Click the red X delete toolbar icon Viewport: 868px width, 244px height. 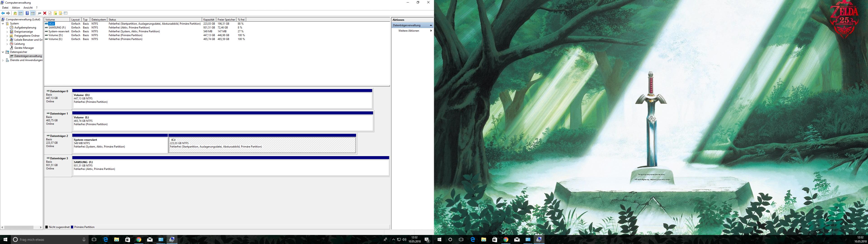click(45, 14)
